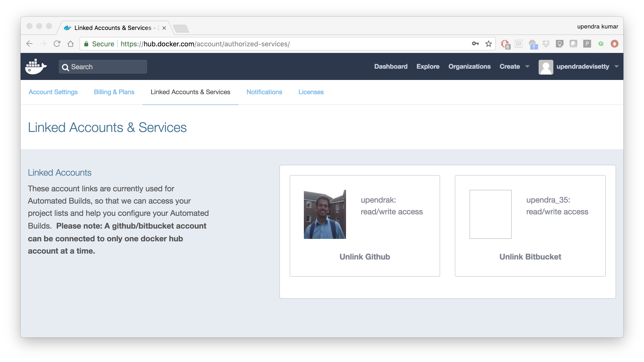Click Unlink Github
Screen dimensions: 644x362
coord(364,257)
